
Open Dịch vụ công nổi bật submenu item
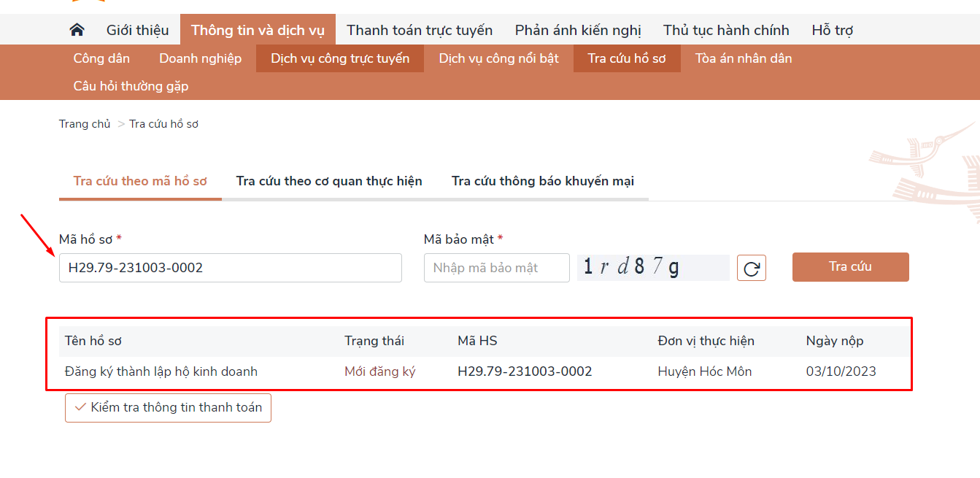tap(499, 58)
